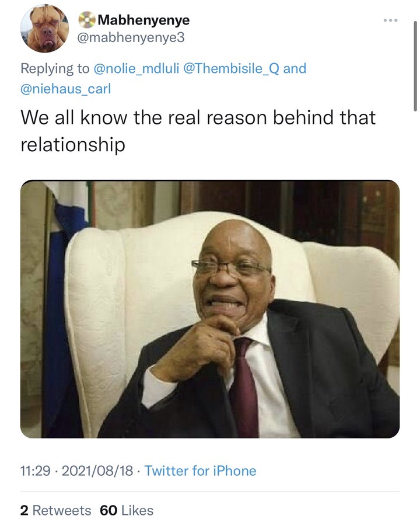View the 2 Retweets list

(x=55, y=510)
